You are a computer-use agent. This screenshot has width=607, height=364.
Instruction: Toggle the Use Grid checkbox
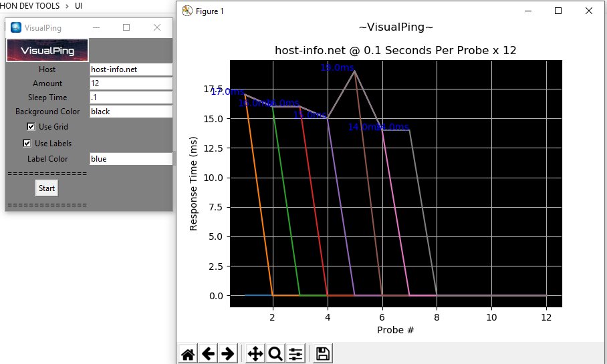(31, 126)
